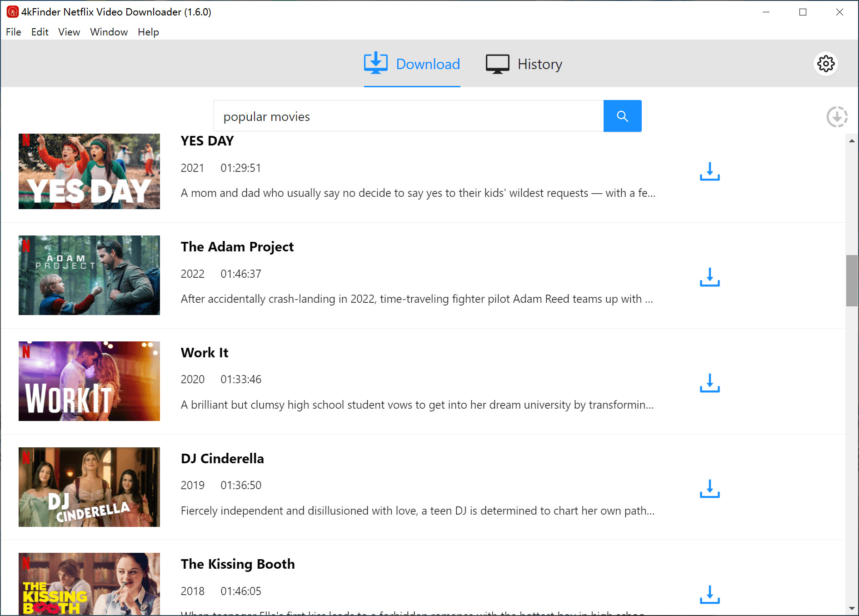The width and height of the screenshot is (859, 616).
Task: Switch to the History tab
Action: click(x=524, y=64)
